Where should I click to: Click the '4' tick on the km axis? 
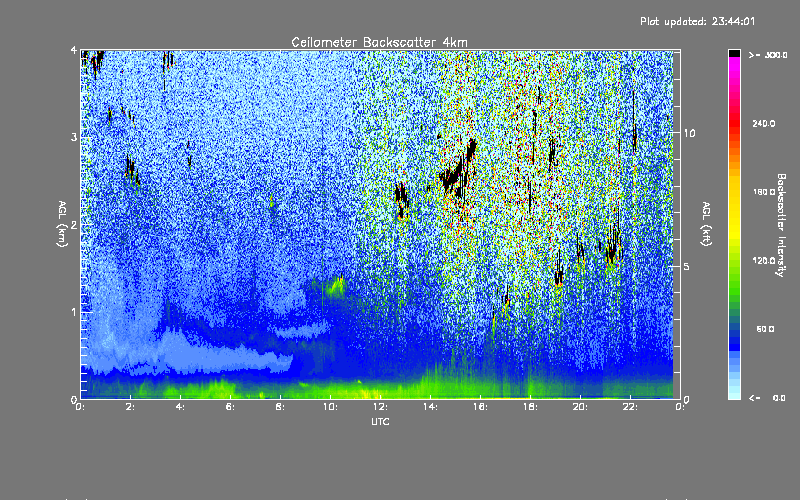pyautogui.click(x=74, y=51)
